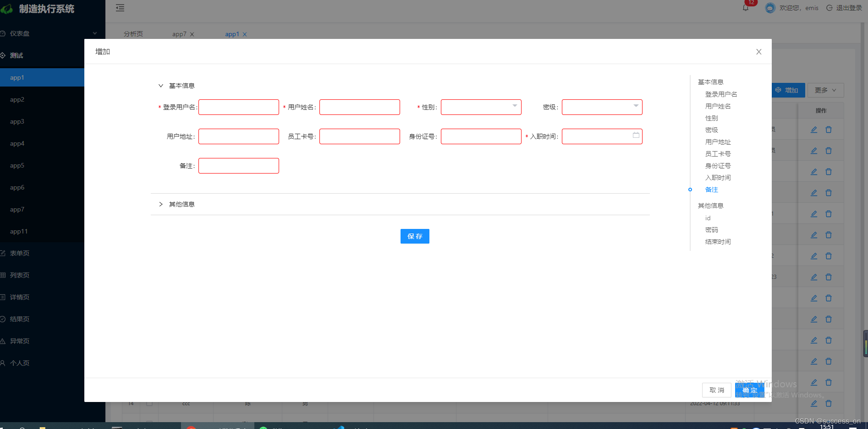Click inside the 登录用户名 input field
This screenshot has width=868, height=429.
238,107
